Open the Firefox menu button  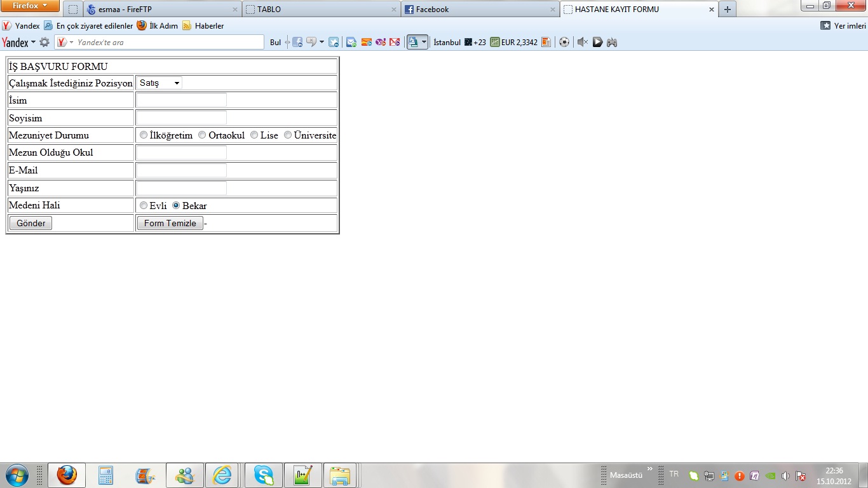tap(30, 6)
